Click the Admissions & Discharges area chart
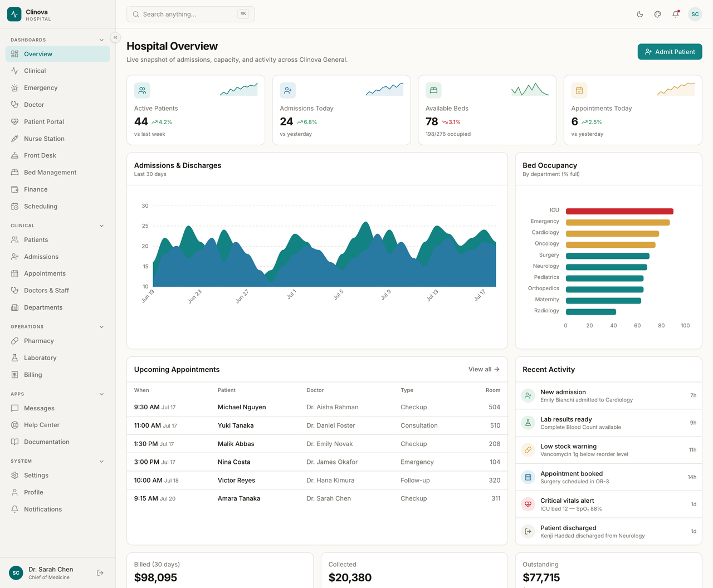Screen dimensions: 713x588 [324, 254]
